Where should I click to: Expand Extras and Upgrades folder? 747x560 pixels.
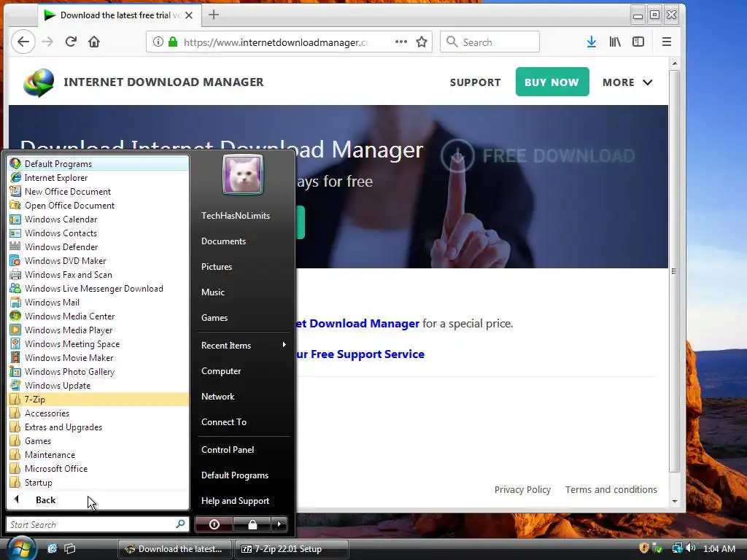98,427
